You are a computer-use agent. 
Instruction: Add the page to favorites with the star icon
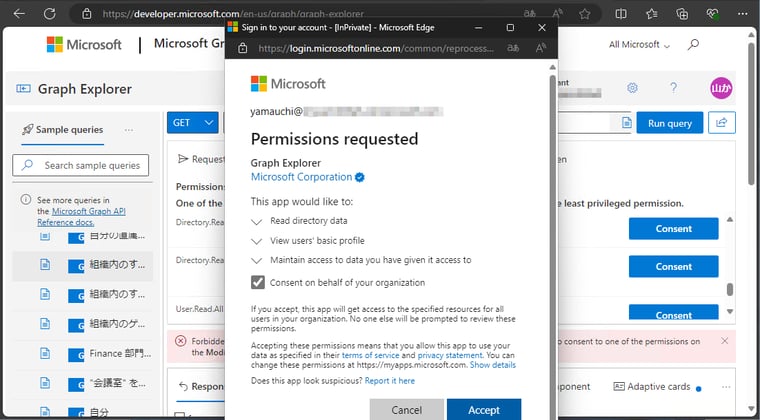[585, 14]
